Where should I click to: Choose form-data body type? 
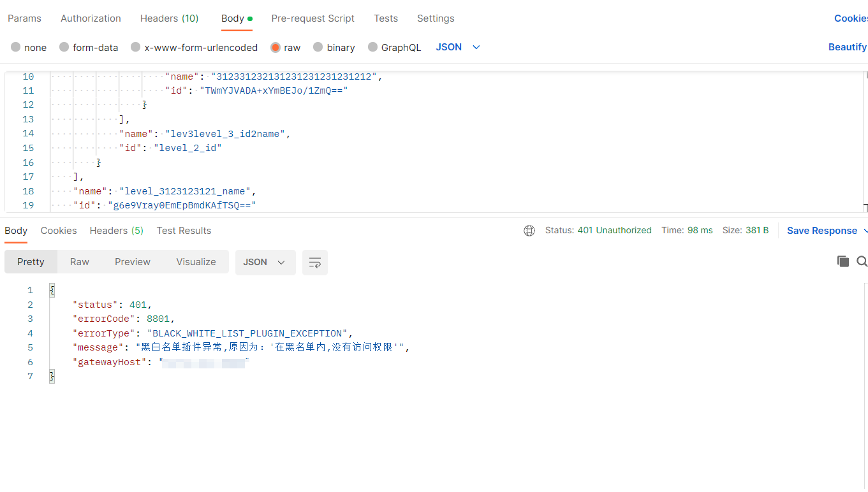coord(64,47)
